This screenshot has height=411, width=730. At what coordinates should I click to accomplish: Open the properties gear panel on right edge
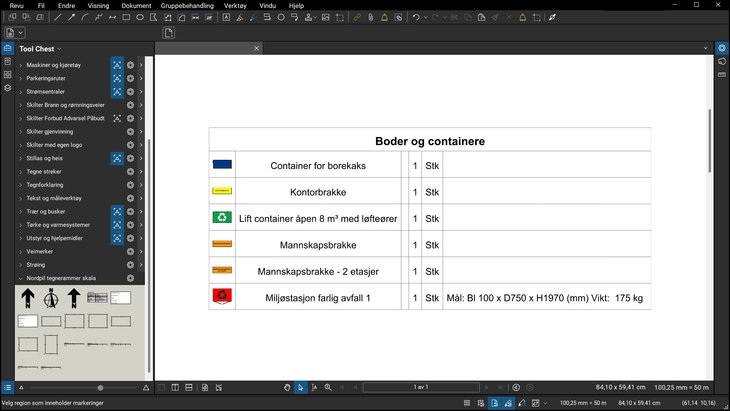tap(722, 48)
